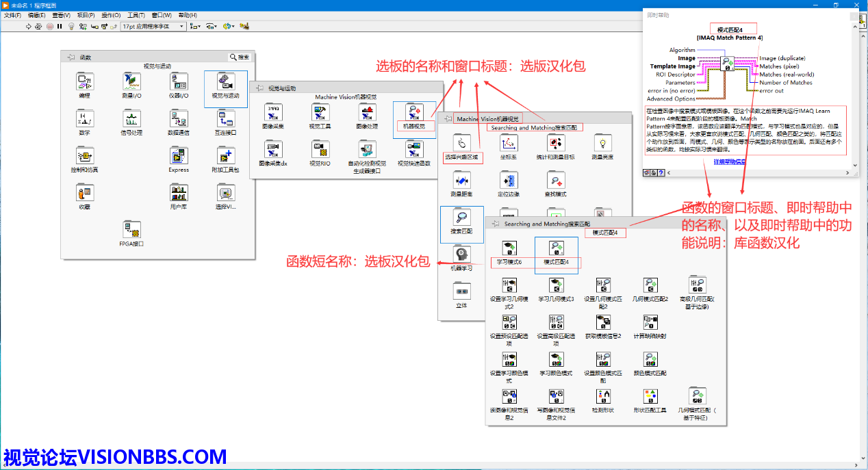The height and width of the screenshot is (470, 868).
Task: Expand the Align Objects toolbar dropdown
Action: tap(195, 26)
